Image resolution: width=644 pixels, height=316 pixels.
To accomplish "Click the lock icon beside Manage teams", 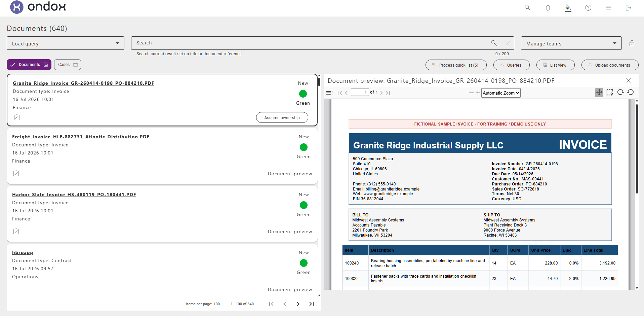I will [632, 43].
